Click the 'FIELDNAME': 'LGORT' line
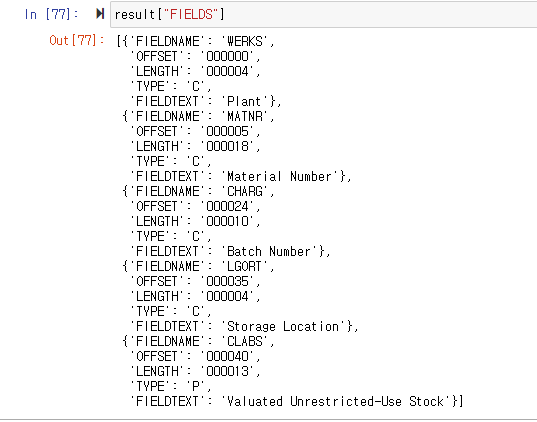Viewport: 537px width, 422px height. [199, 267]
